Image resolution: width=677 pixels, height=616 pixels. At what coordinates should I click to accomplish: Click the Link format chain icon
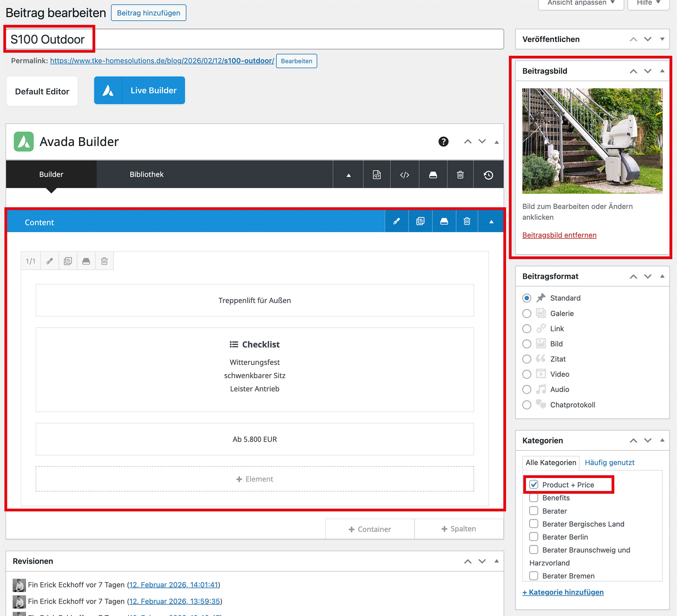(541, 328)
